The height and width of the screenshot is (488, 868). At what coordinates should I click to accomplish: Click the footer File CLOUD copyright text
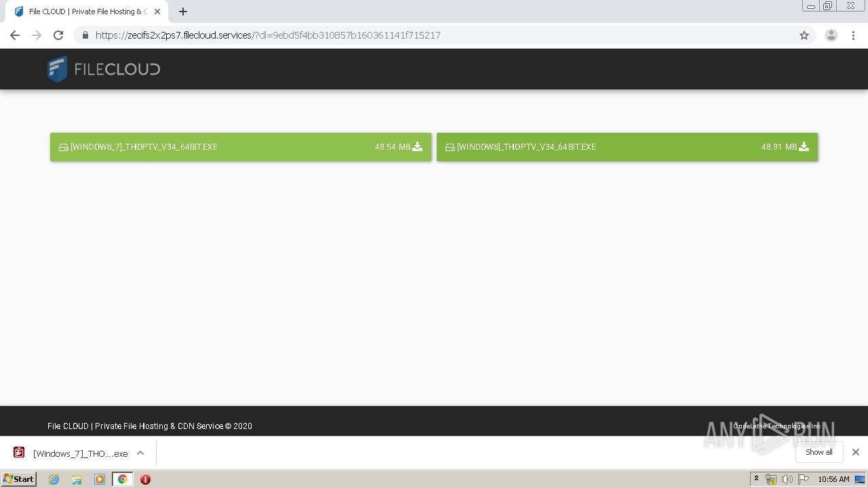pos(150,426)
